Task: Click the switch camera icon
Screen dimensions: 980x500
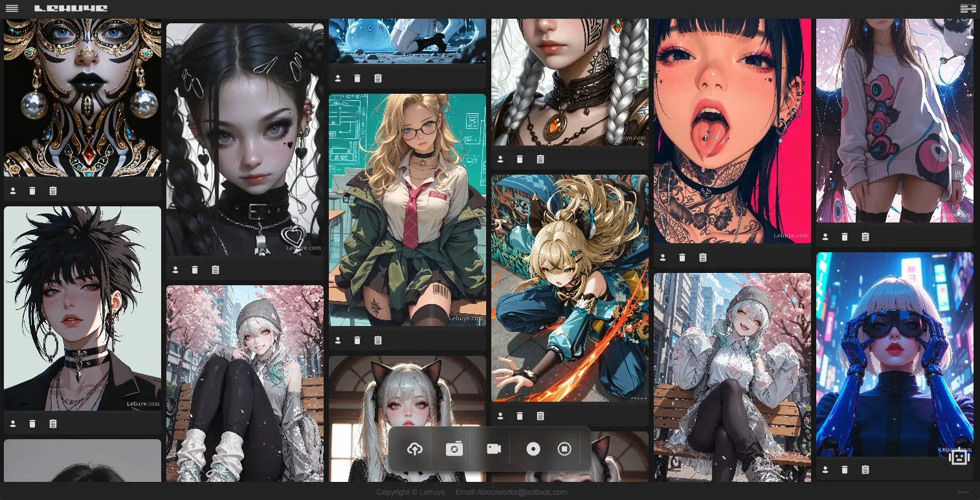Action: (454, 449)
